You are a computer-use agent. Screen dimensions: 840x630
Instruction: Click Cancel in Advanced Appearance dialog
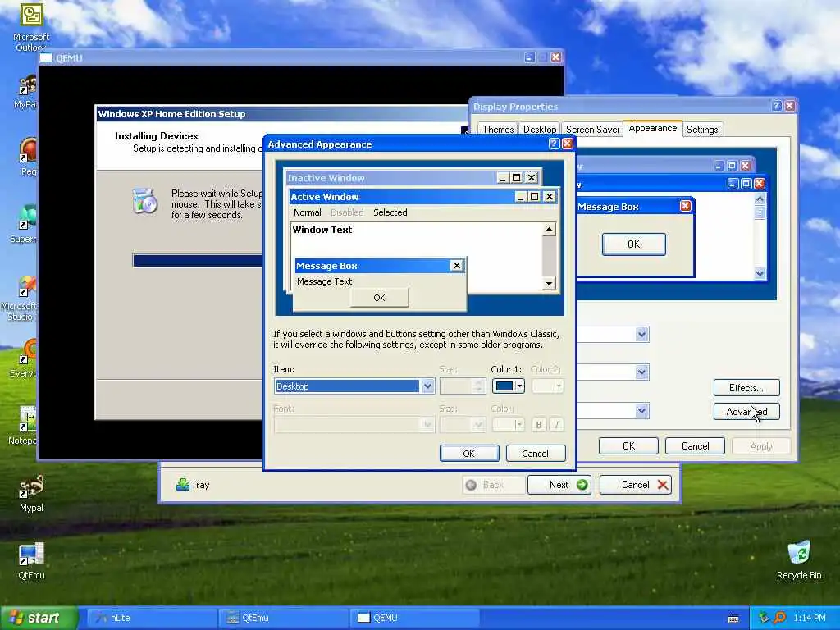[x=535, y=453]
